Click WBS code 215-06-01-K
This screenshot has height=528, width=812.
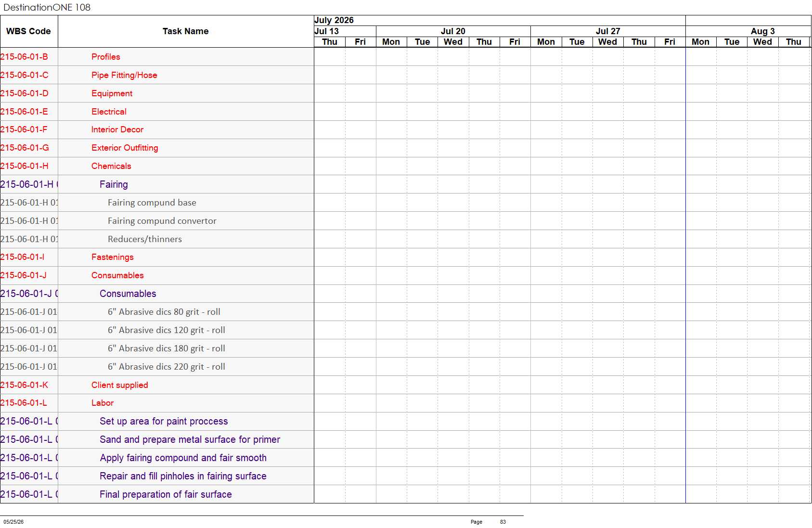click(24, 385)
